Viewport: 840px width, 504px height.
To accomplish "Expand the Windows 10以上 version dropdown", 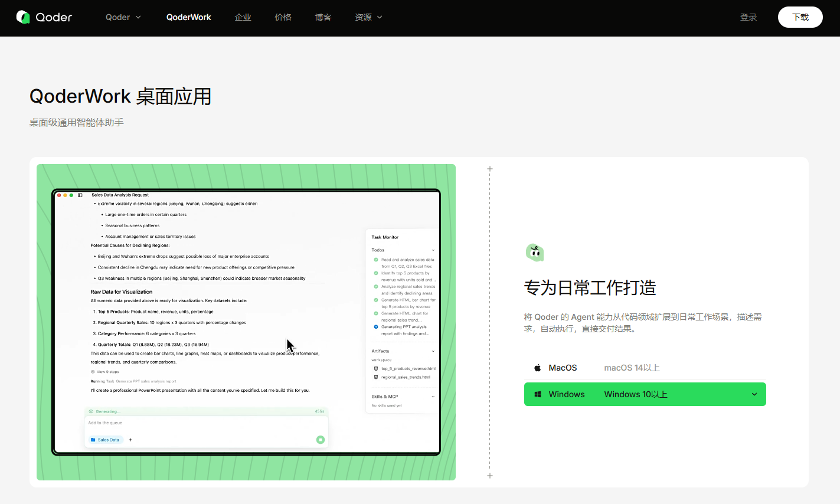I will click(x=754, y=394).
